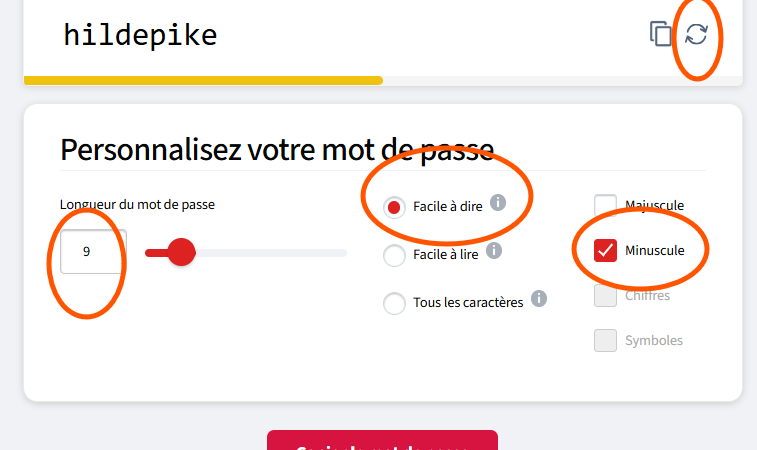Uncheck the Minuscule checkbox
The width and height of the screenshot is (757, 450).
point(605,251)
